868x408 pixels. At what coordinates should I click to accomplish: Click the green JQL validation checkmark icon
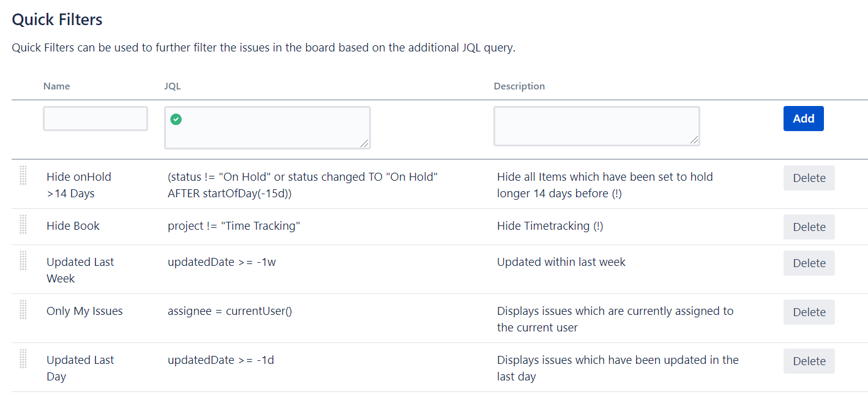click(x=176, y=119)
